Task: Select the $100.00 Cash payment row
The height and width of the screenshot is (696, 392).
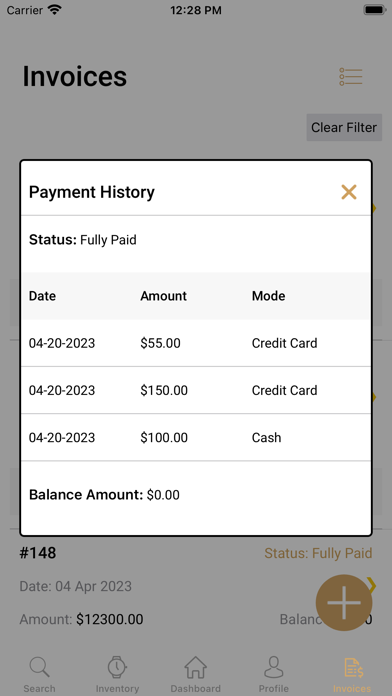Action: pyautogui.click(x=196, y=437)
